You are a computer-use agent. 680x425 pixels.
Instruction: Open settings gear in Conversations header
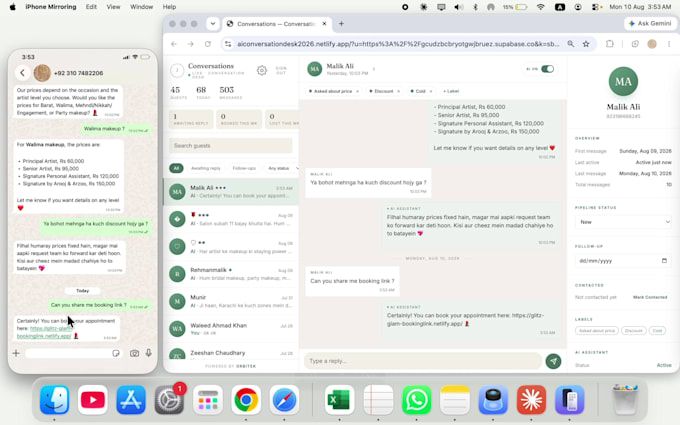coord(262,70)
